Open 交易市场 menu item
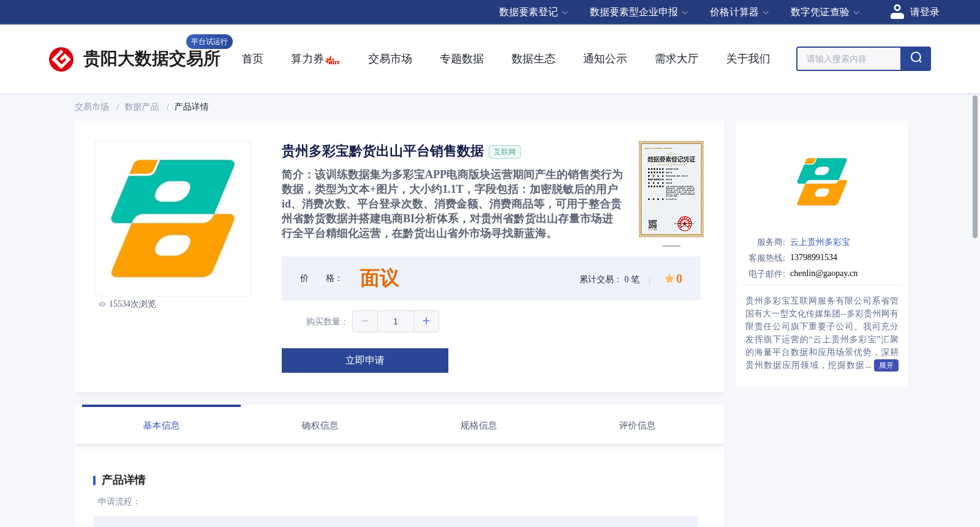This screenshot has width=980, height=527. pyautogui.click(x=390, y=59)
